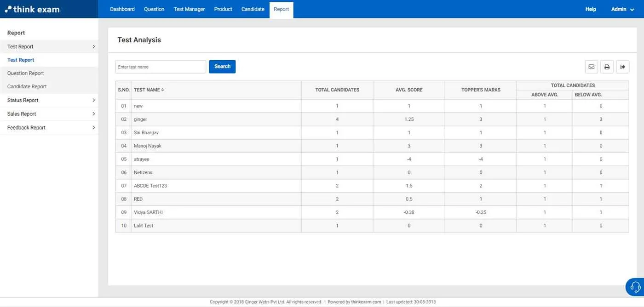Open the print icon in Test Analysis

(607, 66)
